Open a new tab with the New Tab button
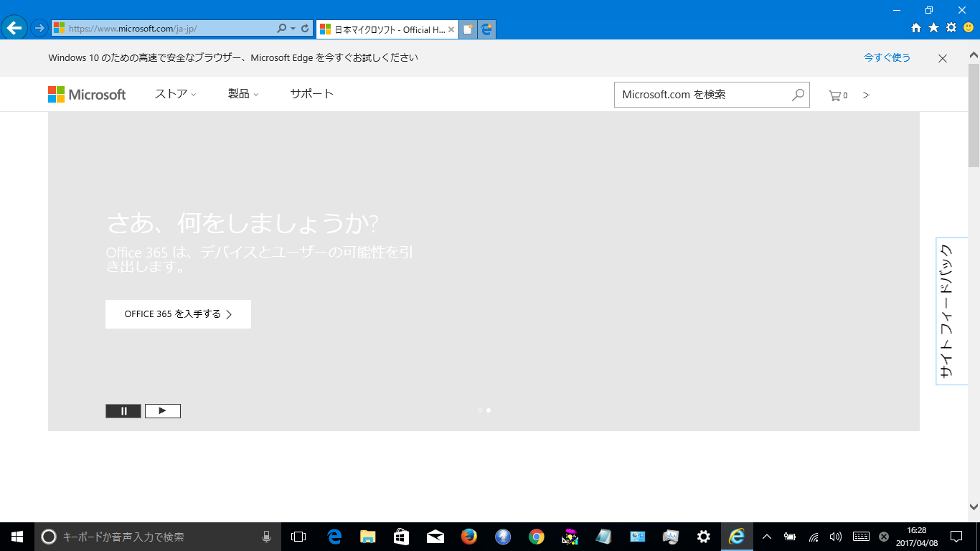The width and height of the screenshot is (980, 551). [468, 29]
